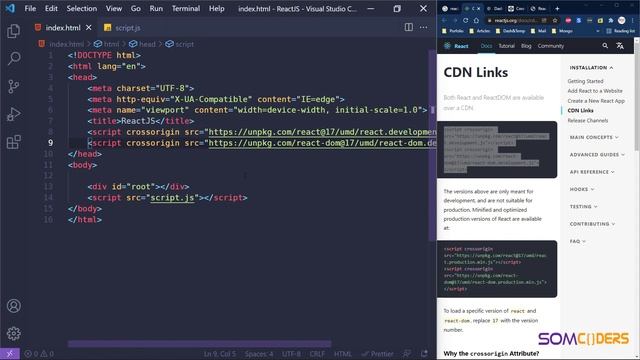The height and width of the screenshot is (360, 640).
Task: Open the Edit menu
Action: pyautogui.click(x=51, y=8)
